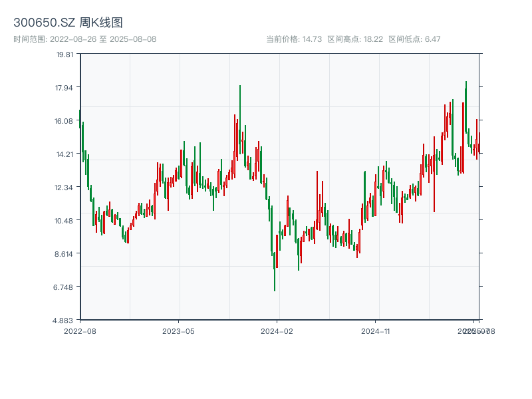The image size is (532, 399).
Task: Click the 区间高点 18.22 label
Action: click(355, 39)
